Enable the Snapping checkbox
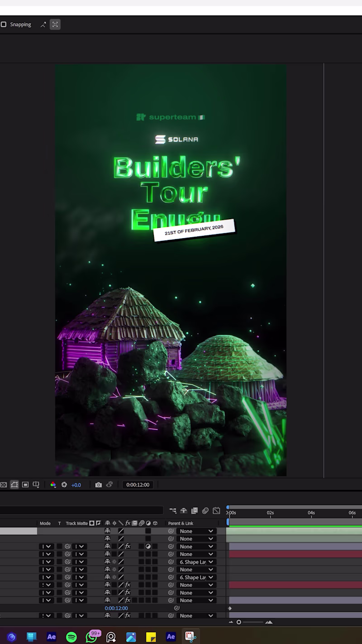Image resolution: width=362 pixels, height=644 pixels. [x=4, y=24]
